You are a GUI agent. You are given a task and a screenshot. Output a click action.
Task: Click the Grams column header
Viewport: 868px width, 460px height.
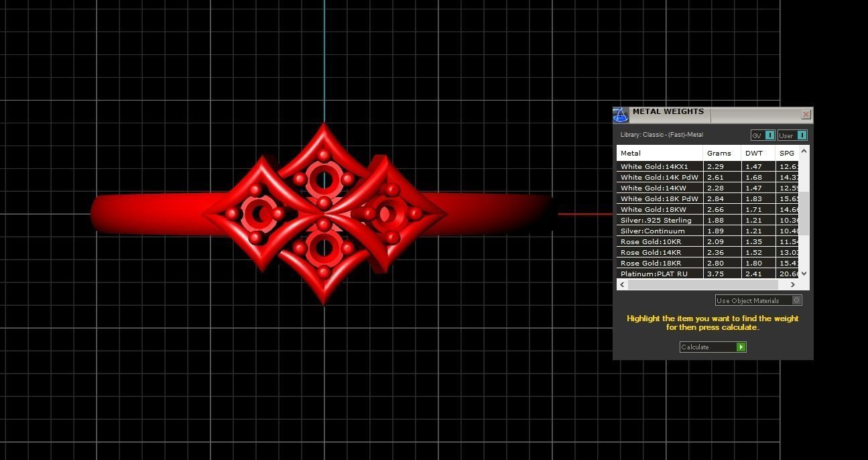point(722,153)
